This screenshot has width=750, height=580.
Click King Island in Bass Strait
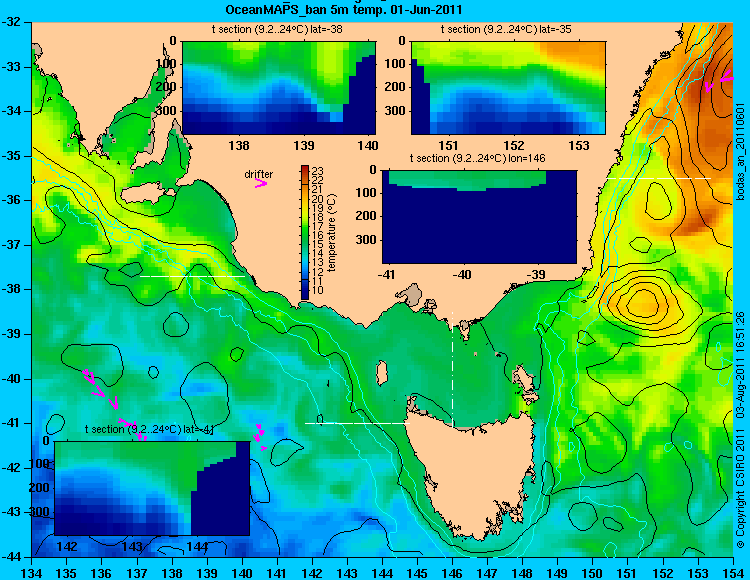pyautogui.click(x=382, y=373)
